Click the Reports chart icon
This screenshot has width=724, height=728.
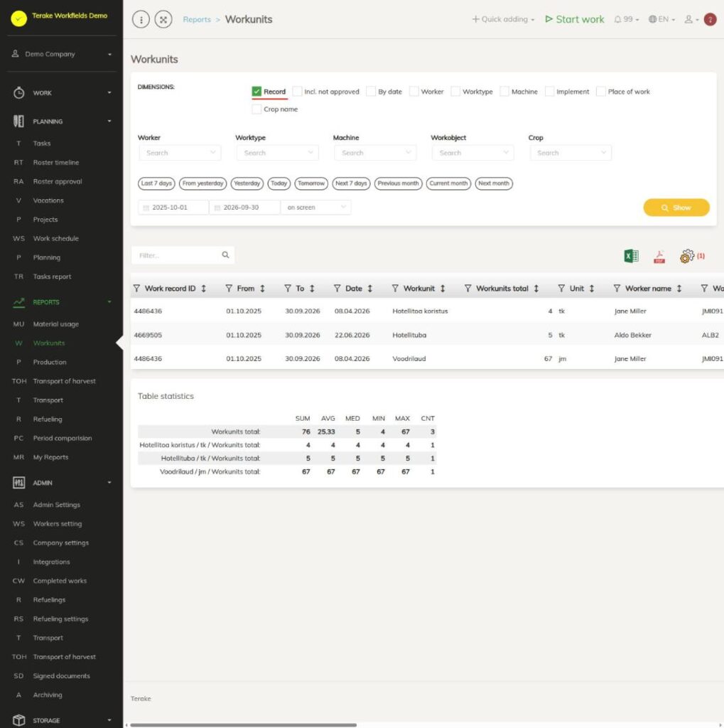(18, 302)
